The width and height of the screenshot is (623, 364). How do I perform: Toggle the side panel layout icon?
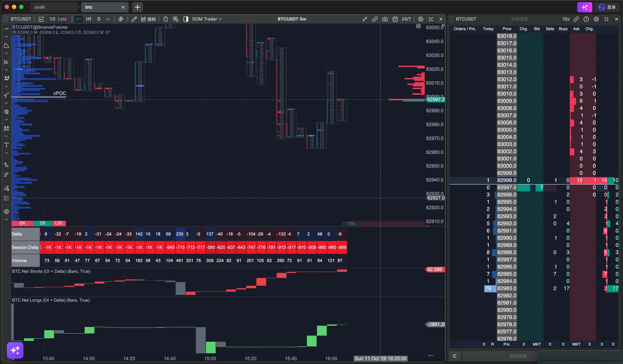186,19
